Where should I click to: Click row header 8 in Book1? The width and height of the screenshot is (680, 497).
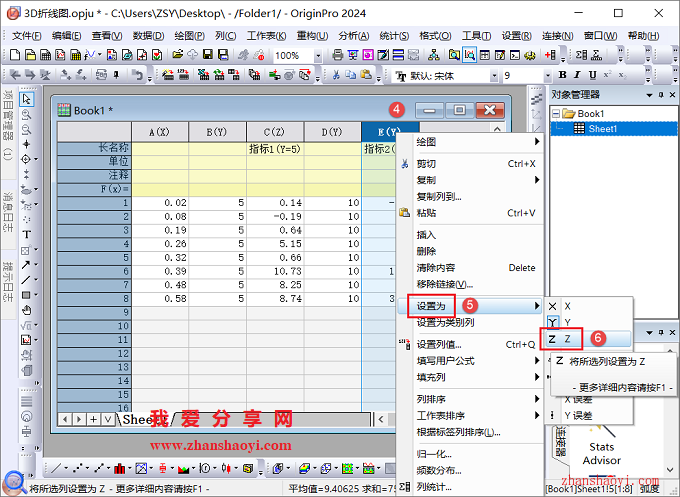(x=94, y=298)
